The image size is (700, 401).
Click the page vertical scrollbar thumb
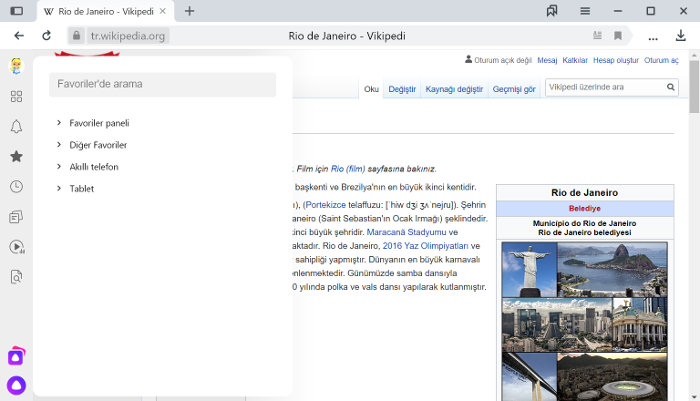[694, 87]
